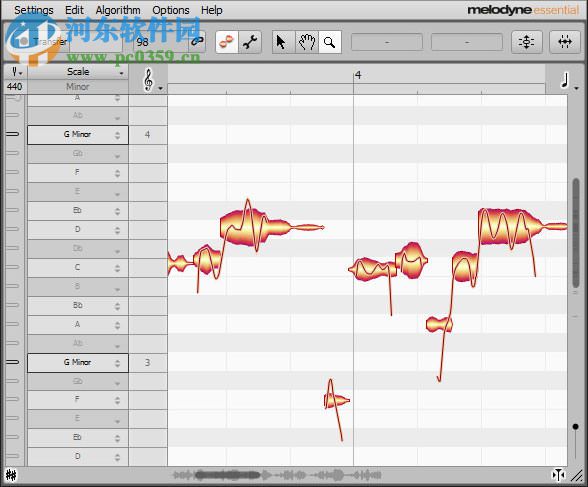588x487 pixels.
Task: Open the Options menu
Action: (171, 10)
